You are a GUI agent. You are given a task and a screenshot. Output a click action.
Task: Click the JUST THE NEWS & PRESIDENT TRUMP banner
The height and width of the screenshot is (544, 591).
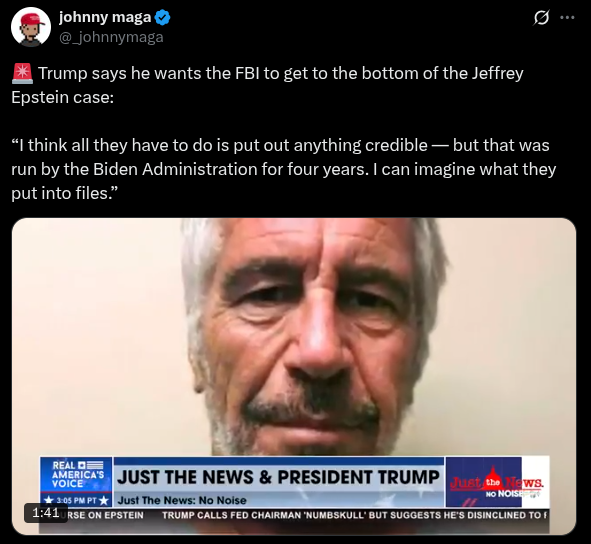[x=279, y=477]
